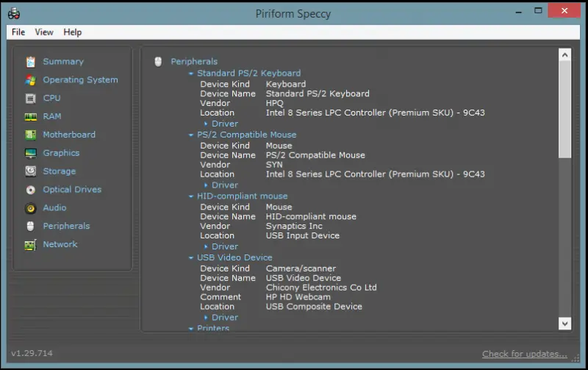
Task: Collapse the USB Video Device node
Action: [x=191, y=257]
